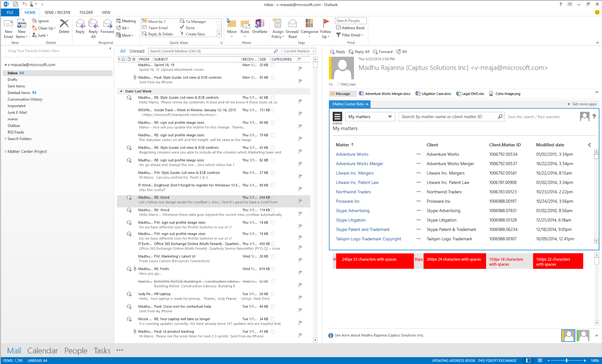This screenshot has height=364, width=602.
Task: Tick the category box for Inside Track email
Action: [273, 110]
